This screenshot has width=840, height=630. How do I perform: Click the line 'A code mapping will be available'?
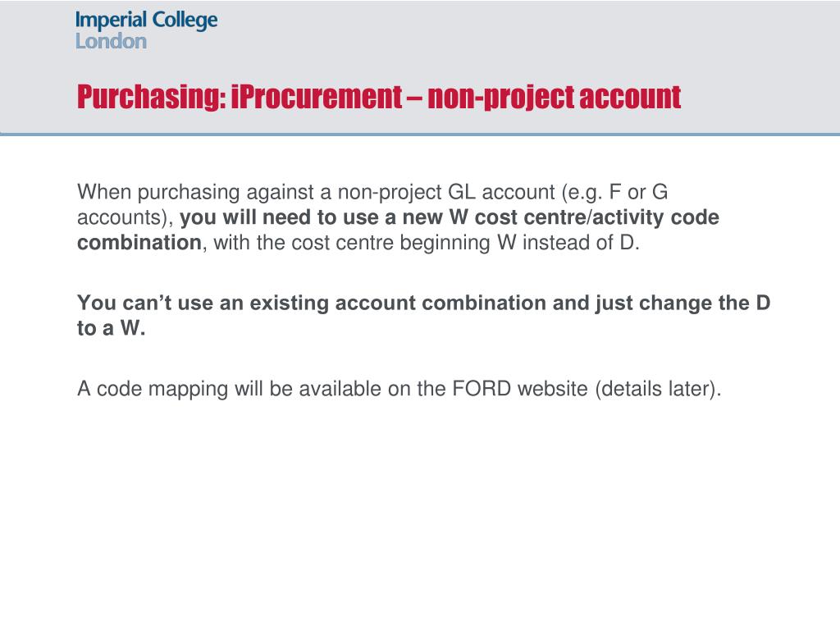point(399,388)
